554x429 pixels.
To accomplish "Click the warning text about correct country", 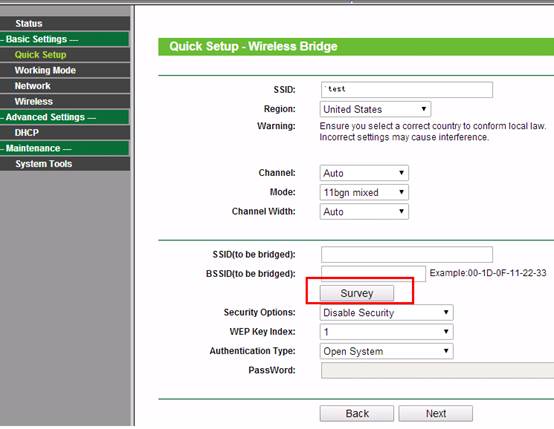I will tap(433, 131).
